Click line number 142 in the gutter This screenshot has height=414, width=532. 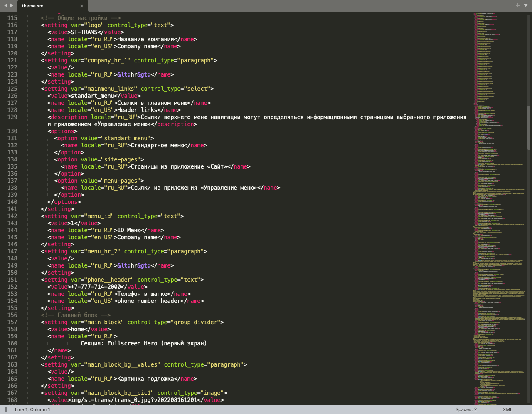(x=12, y=216)
